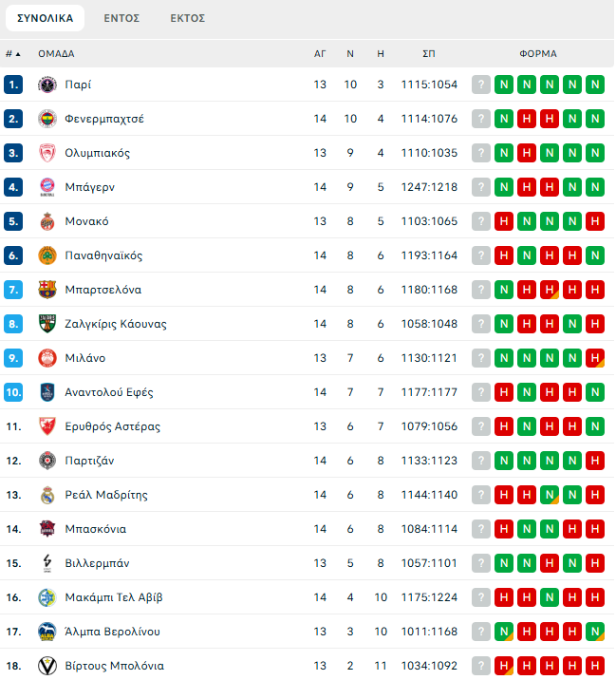Switch to the ΕΚΤΟΣ tab
The image size is (616, 680).
187,18
